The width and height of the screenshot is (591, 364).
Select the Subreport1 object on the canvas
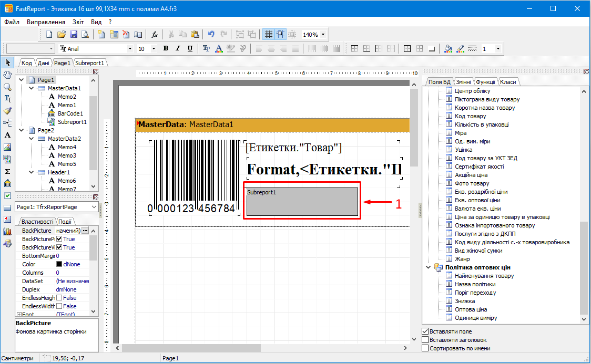pyautogui.click(x=302, y=203)
